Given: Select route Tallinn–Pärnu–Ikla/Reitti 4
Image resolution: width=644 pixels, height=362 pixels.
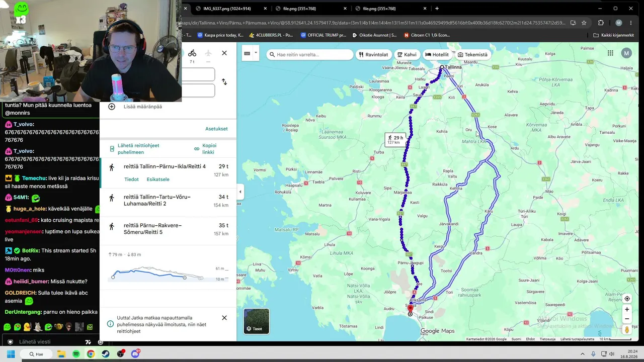Looking at the screenshot, I should tap(169, 173).
